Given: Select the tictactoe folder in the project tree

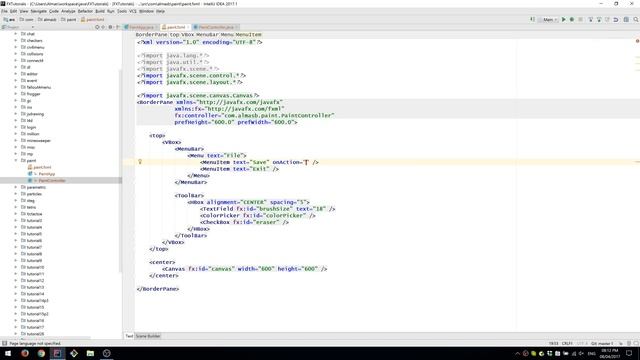Looking at the screenshot, I should pos(31,214).
